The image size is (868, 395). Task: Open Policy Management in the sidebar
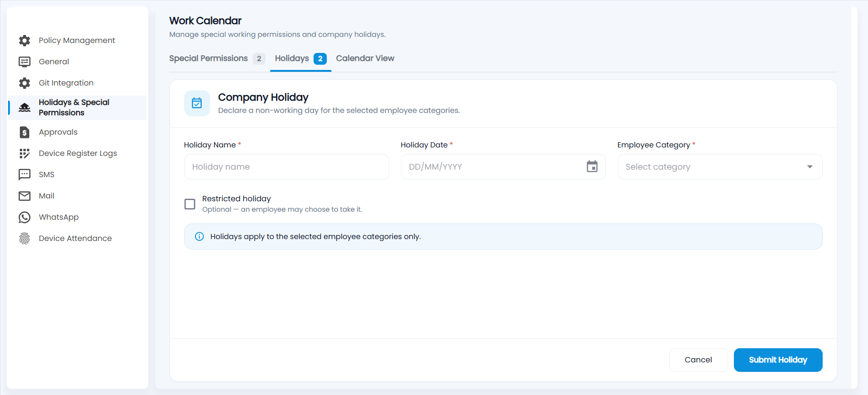coord(77,41)
